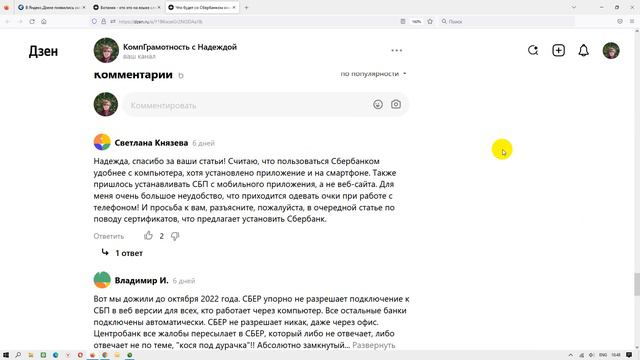
Task: Create a new publication with plus icon
Action: click(558, 50)
